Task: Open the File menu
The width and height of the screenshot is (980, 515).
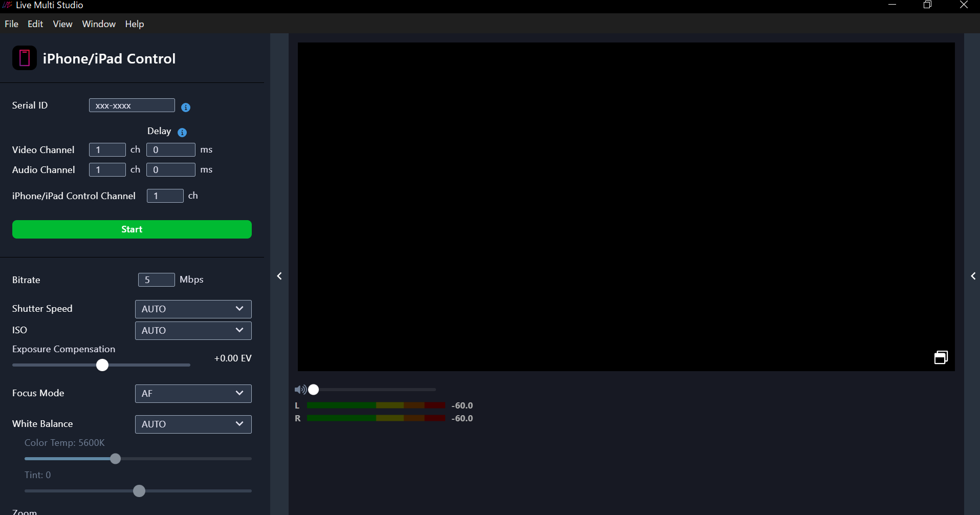Action: pos(11,24)
